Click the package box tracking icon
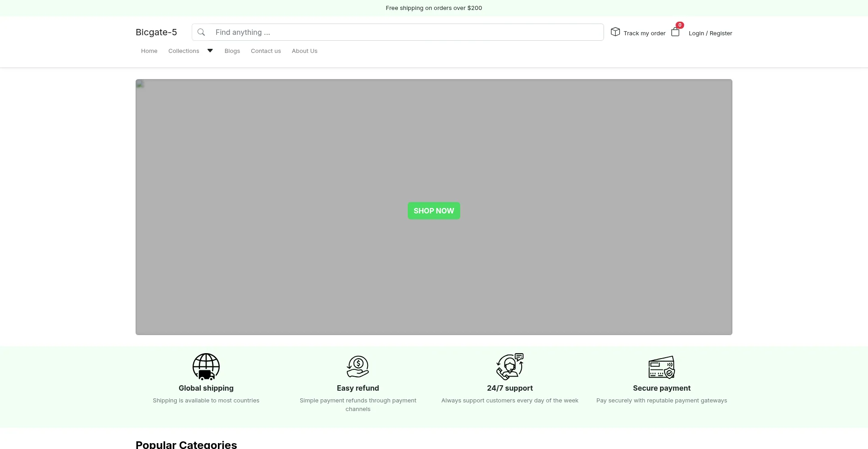 click(x=615, y=32)
